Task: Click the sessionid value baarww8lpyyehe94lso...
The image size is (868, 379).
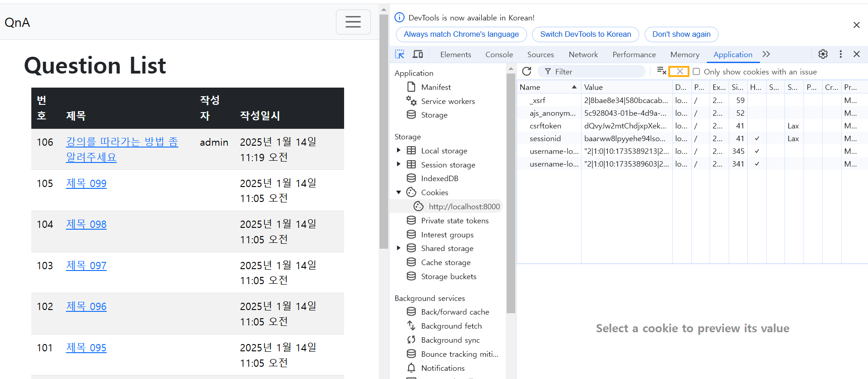Action: tap(625, 138)
